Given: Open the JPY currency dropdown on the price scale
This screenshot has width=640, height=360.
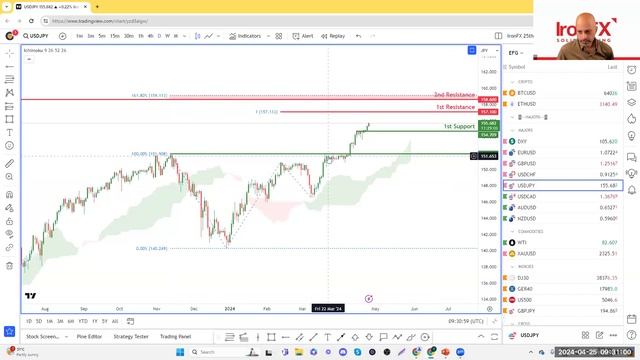Looking at the screenshot, I should click(x=489, y=50).
